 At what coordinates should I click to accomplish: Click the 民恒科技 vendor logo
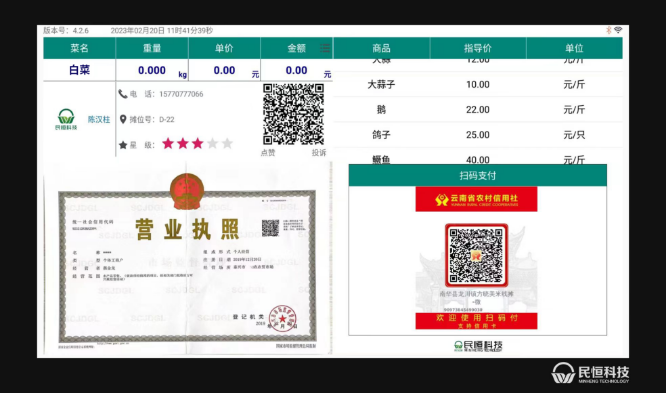coord(66,119)
